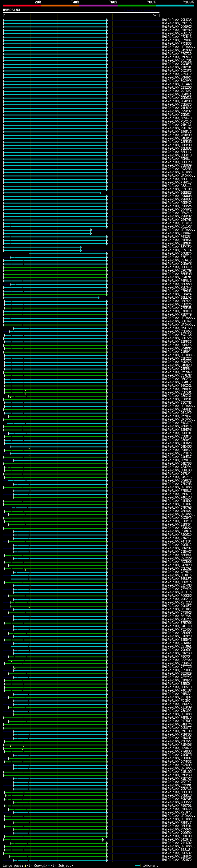The image size is (197, 868).
Task: Select the hit UniRef100_A5C5K3
Action: (177, 57)
